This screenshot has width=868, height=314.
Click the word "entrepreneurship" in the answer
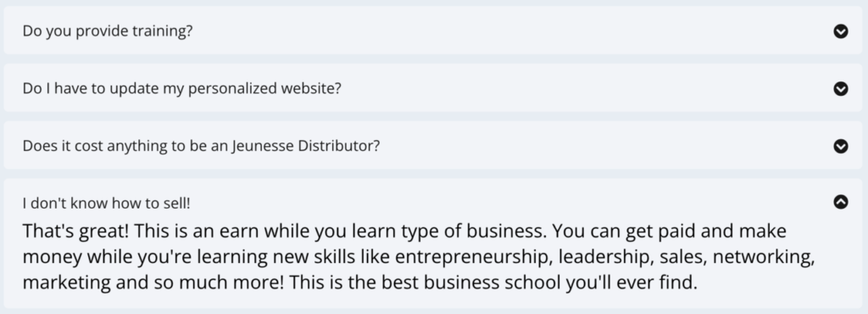(473, 257)
